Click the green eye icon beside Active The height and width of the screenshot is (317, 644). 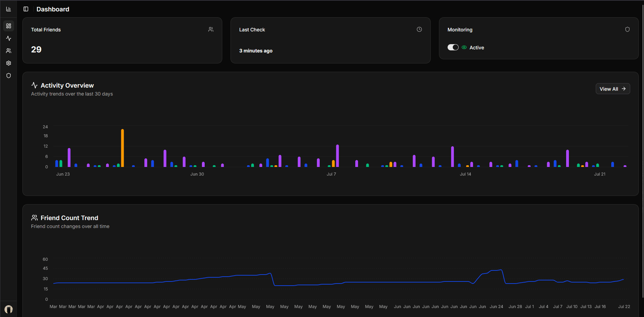click(464, 47)
